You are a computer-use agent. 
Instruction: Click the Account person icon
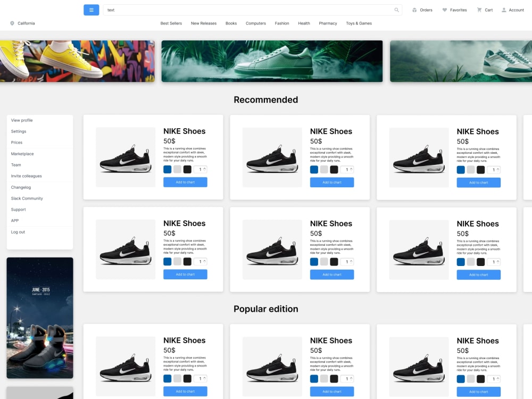[504, 10]
